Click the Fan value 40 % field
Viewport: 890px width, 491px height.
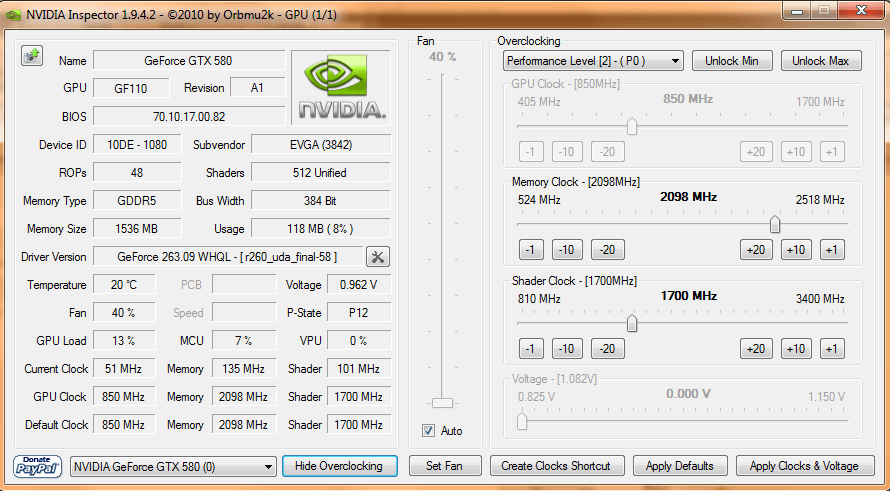pos(124,313)
